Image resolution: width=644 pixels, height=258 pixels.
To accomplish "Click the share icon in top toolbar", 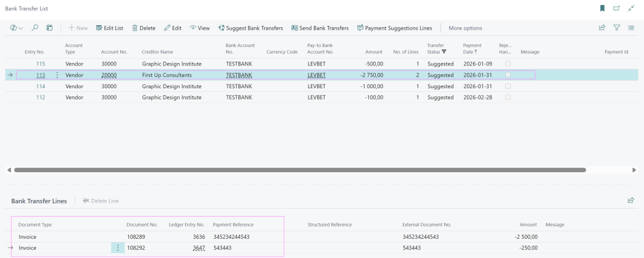I will 602,28.
